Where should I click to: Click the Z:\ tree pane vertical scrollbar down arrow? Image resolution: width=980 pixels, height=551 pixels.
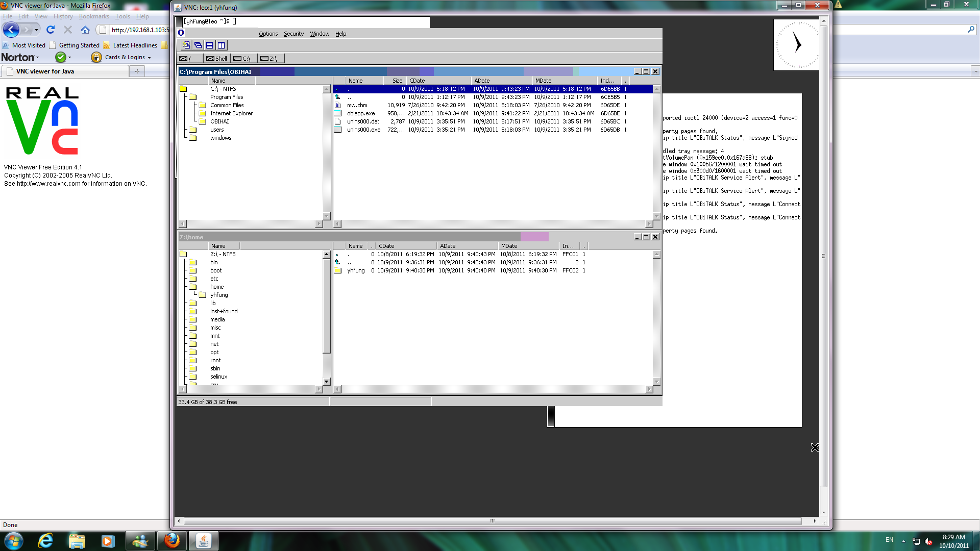coord(326,382)
